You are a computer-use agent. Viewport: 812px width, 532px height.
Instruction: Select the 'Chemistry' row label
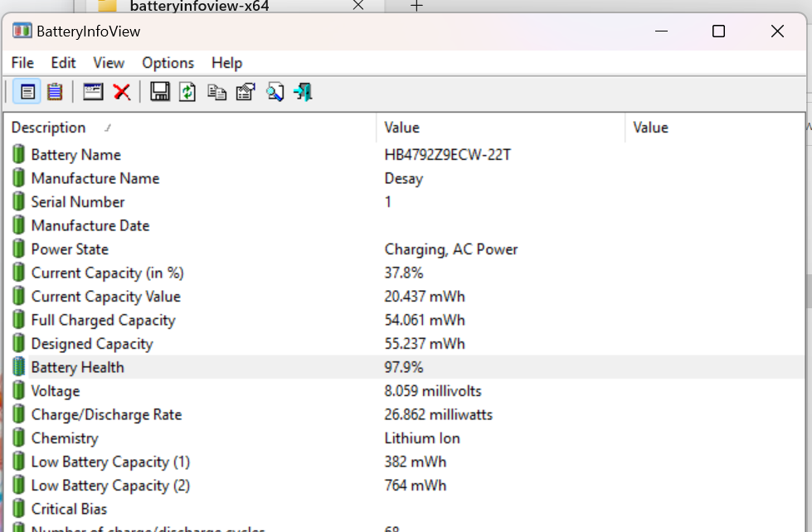click(x=65, y=438)
